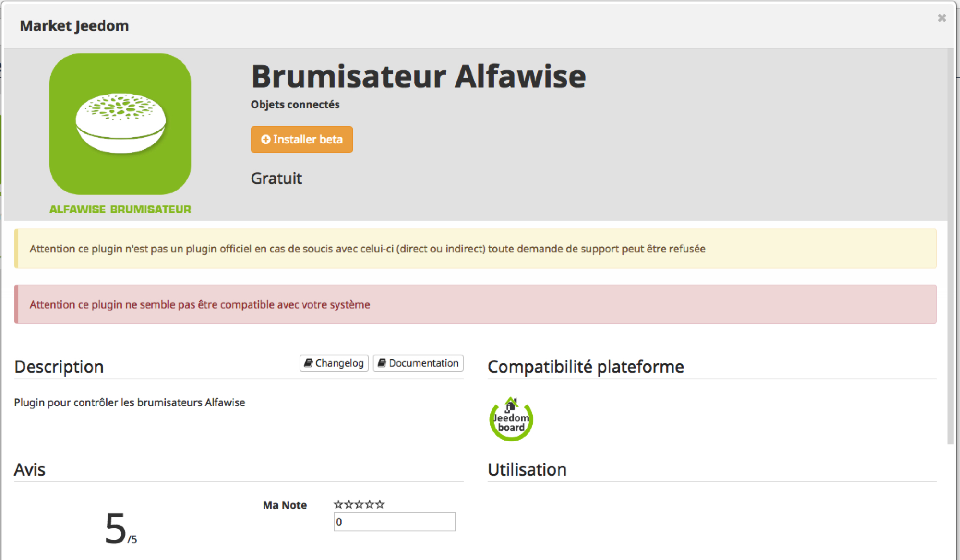The image size is (960, 560).
Task: Click the Alfawise Brumisateur plugin logo
Action: pos(120,124)
